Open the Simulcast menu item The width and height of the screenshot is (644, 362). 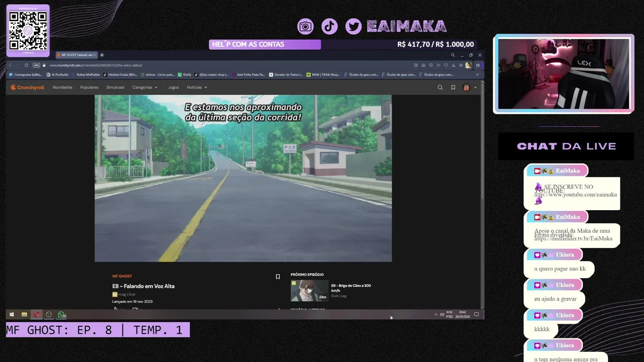click(115, 87)
